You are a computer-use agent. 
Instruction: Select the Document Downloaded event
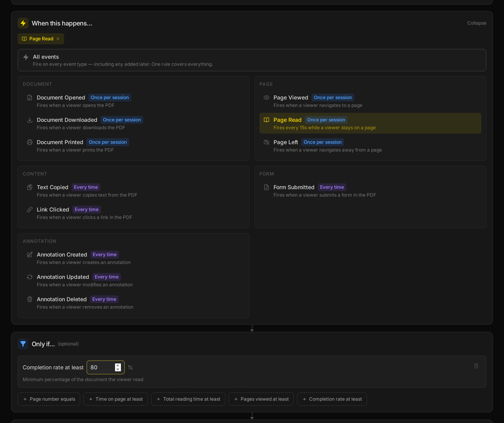pyautogui.click(x=133, y=123)
